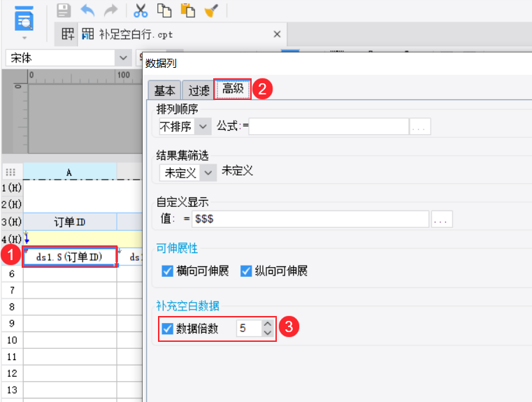Select row header 2(H)
Screen dimensions: 532x402
(12, 204)
